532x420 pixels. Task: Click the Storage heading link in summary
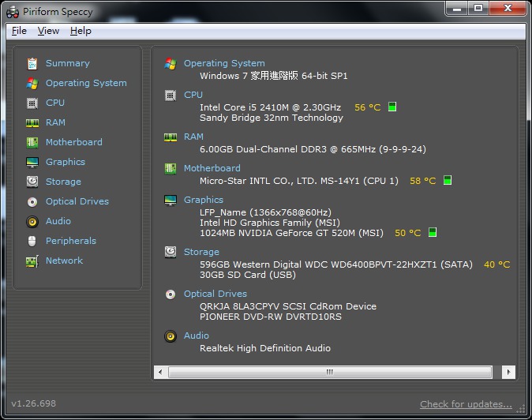(x=201, y=252)
